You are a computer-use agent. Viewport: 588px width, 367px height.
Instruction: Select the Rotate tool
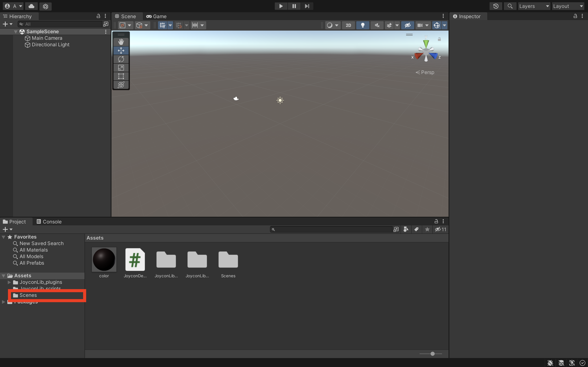point(121,59)
